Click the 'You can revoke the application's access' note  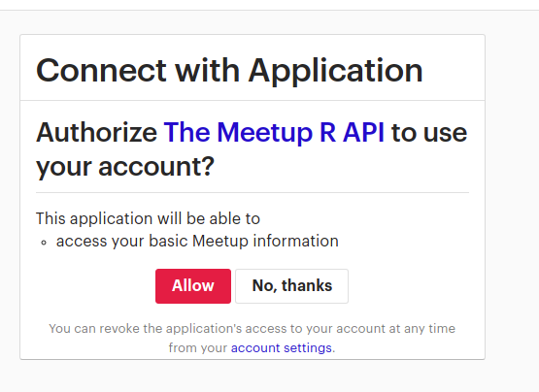tap(252, 338)
